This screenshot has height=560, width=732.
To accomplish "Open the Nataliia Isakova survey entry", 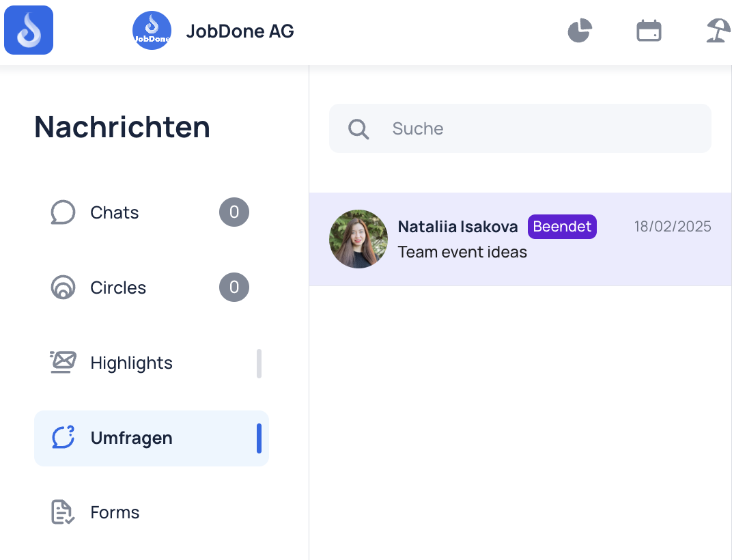I will coord(520,239).
